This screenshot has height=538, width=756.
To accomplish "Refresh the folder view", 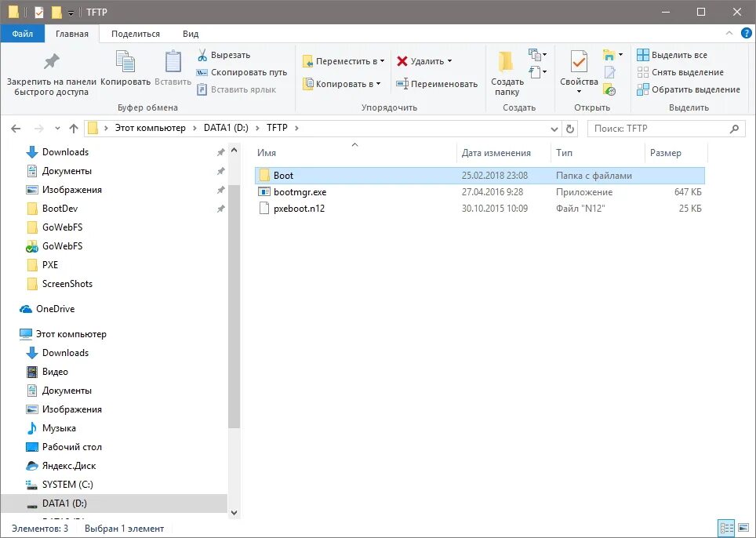I will click(x=570, y=129).
